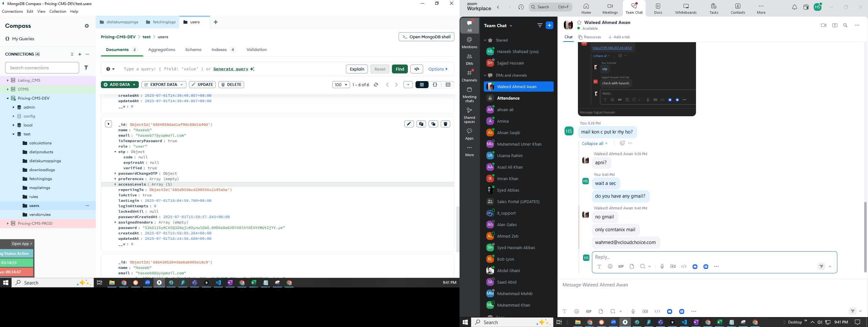Image resolution: width=868 pixels, height=327 pixels.
Task: Open the ADD DATA dropdown
Action: click(120, 85)
